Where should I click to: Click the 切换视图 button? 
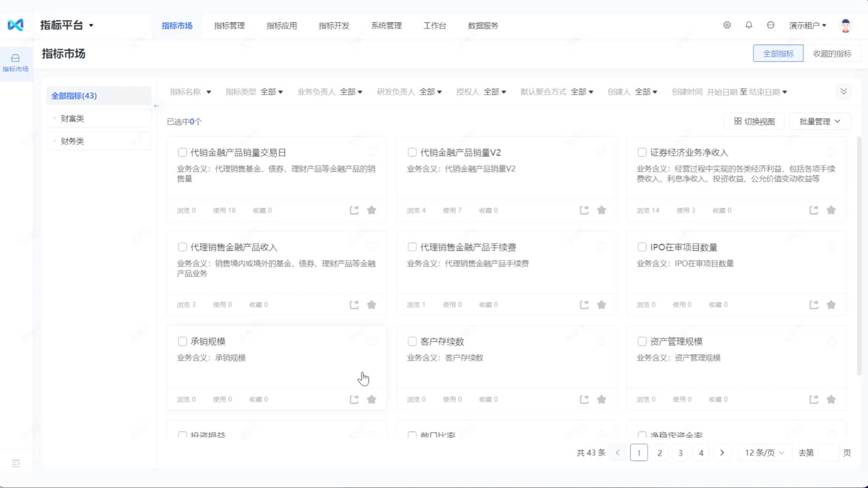click(x=754, y=121)
